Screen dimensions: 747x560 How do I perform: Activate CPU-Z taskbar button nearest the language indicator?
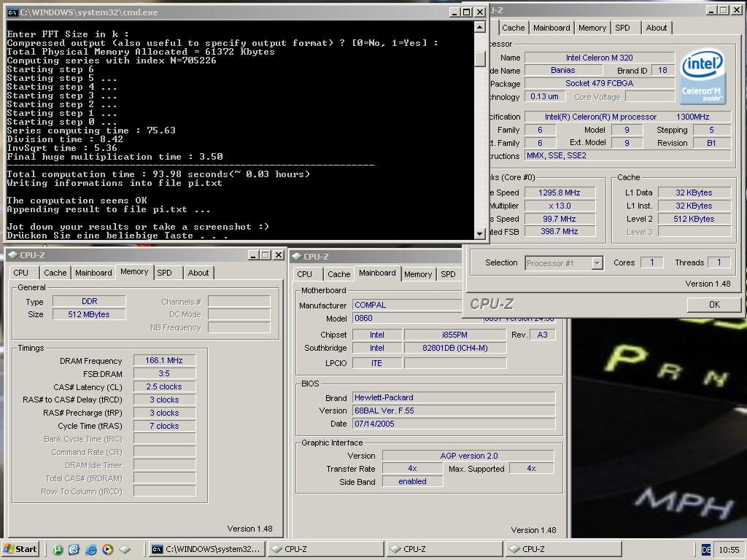coord(563,550)
